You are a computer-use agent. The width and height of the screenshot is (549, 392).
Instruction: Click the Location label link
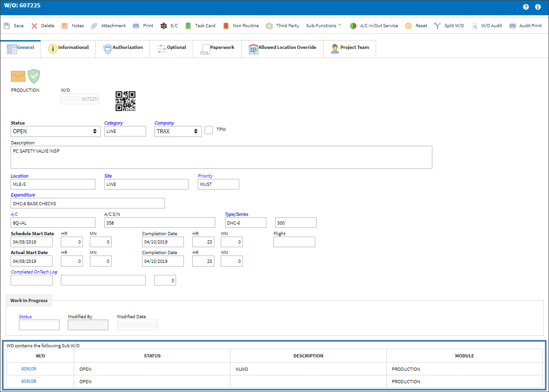point(20,176)
